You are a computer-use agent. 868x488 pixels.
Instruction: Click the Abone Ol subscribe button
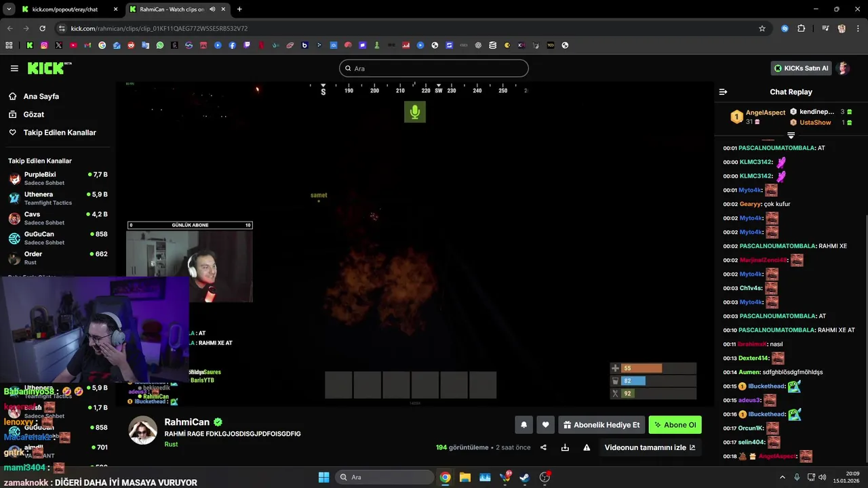click(675, 425)
